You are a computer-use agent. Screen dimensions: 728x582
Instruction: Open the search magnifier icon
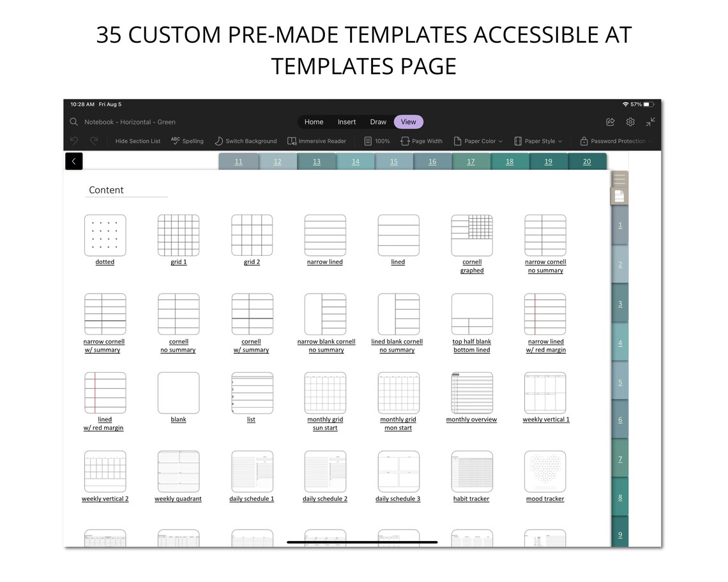tap(73, 121)
